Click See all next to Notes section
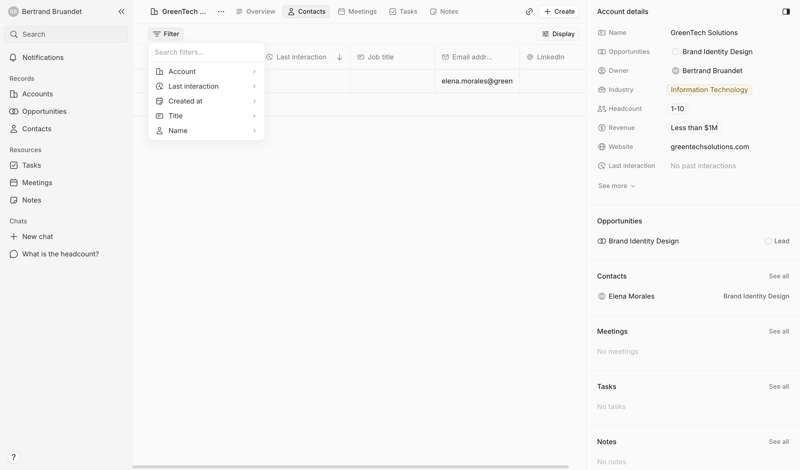The image size is (800, 470). (x=779, y=441)
